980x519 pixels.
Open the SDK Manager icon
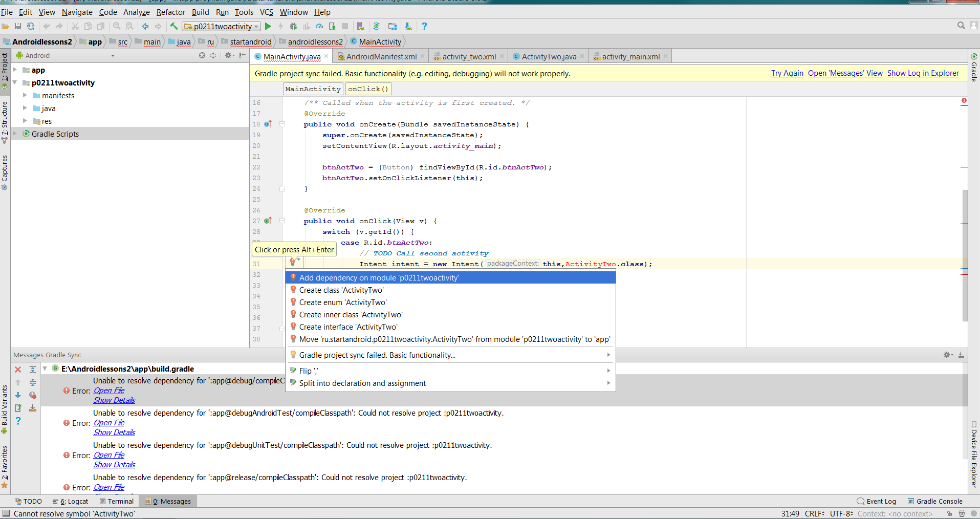(408, 26)
